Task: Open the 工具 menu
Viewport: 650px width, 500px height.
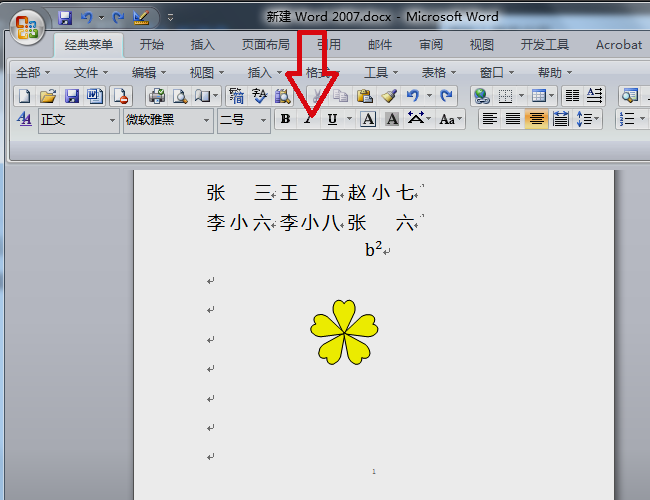Action: click(x=375, y=72)
